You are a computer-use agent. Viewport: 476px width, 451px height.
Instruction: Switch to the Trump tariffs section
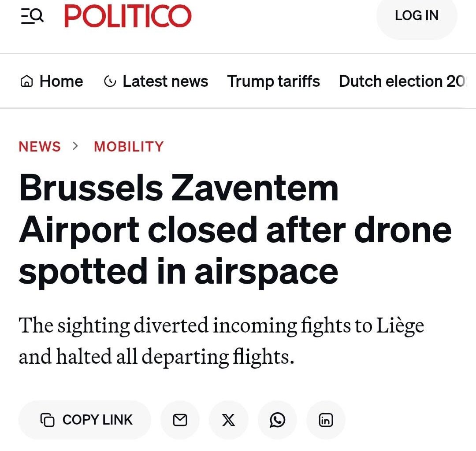(274, 81)
